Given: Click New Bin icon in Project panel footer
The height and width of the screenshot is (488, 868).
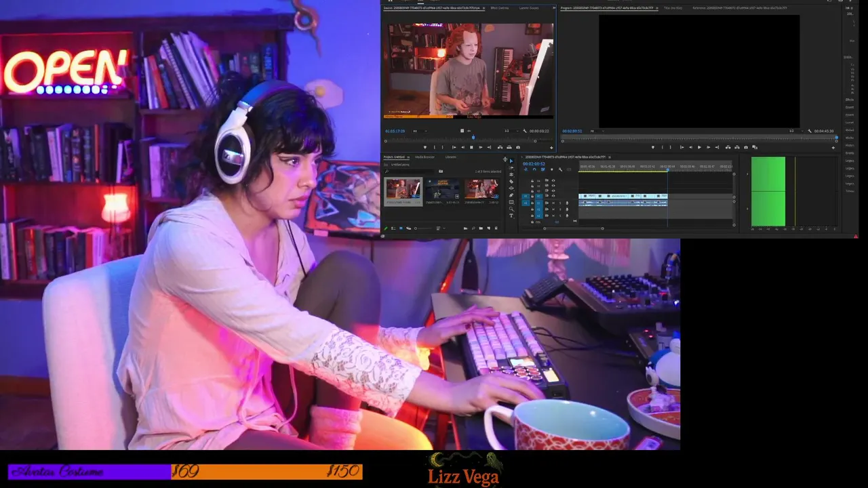Looking at the screenshot, I should (x=481, y=228).
